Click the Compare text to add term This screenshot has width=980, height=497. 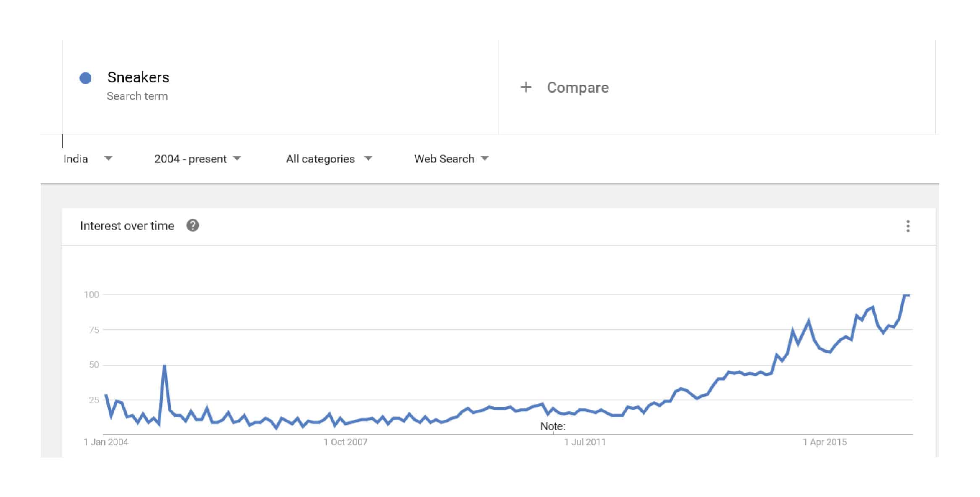(577, 87)
